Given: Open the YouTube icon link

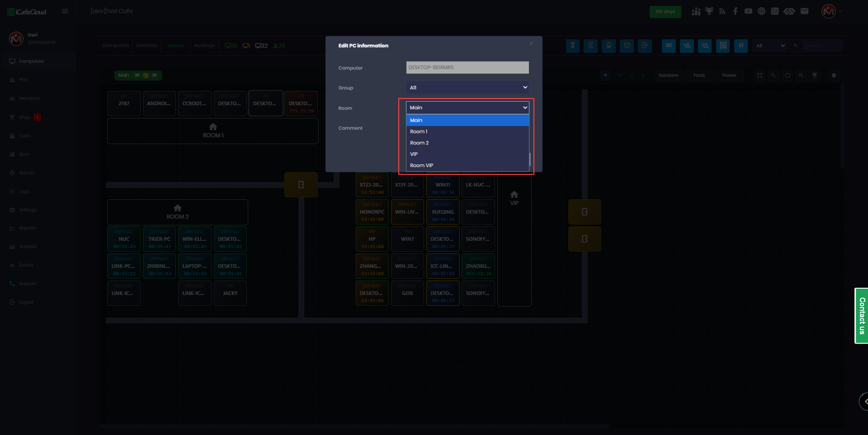Looking at the screenshot, I should (x=749, y=11).
